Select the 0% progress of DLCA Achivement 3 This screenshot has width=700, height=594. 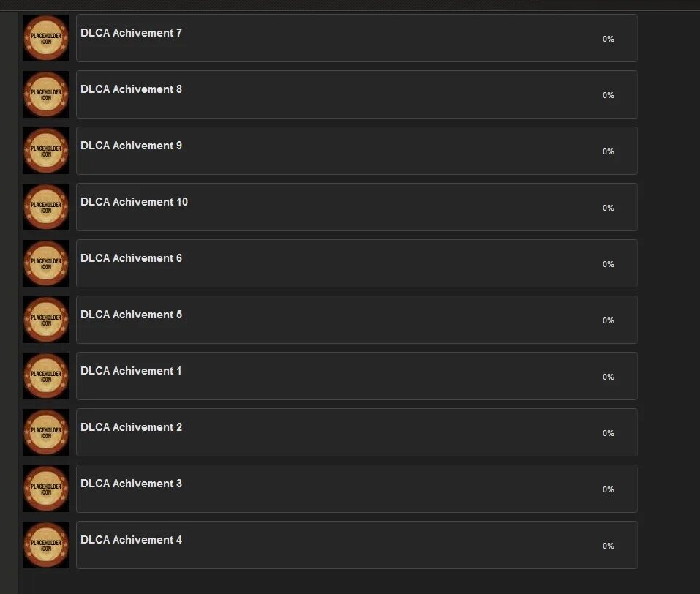(x=609, y=489)
